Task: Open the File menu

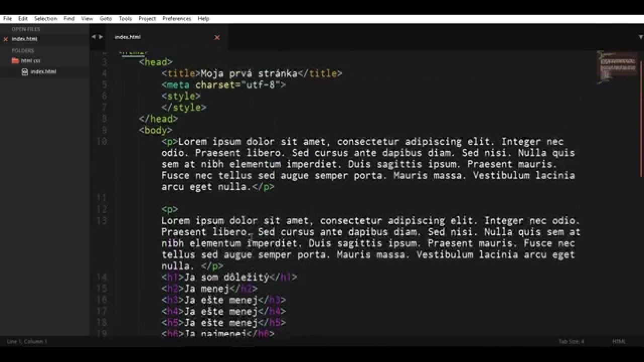Action: pos(7,19)
